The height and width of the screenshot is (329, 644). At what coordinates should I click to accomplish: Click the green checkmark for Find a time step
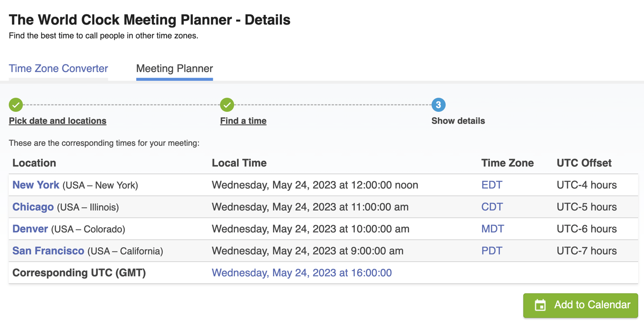coord(227,105)
